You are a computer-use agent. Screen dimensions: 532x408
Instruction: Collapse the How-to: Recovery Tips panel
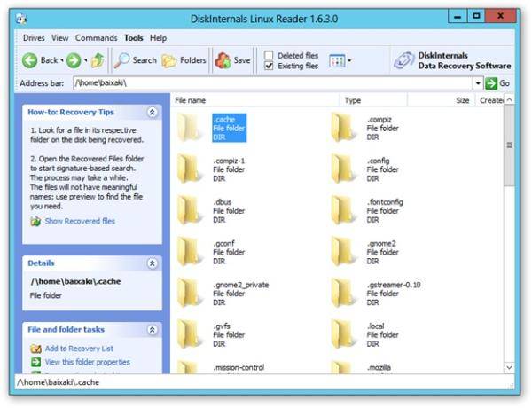(x=152, y=112)
